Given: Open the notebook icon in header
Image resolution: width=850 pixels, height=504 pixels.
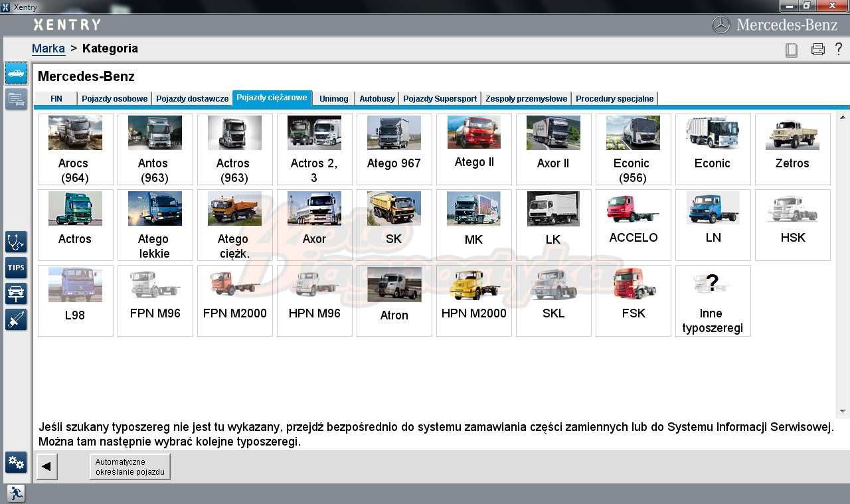Looking at the screenshot, I should [791, 49].
